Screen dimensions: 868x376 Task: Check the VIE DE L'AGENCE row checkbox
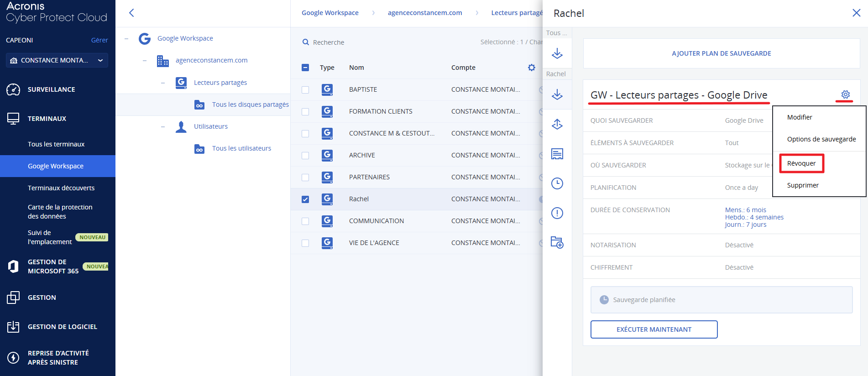[x=305, y=243]
